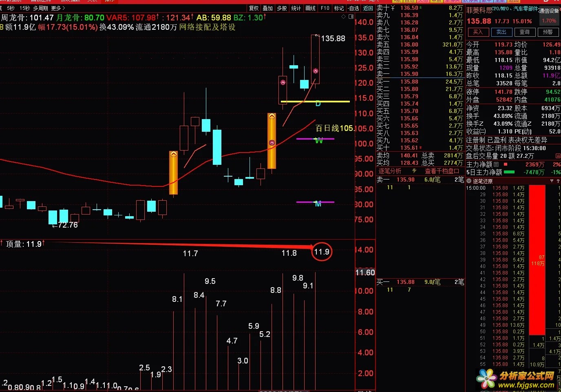Click the green bar of 5日主力净额
561x392 pixels.
[x=510, y=172]
